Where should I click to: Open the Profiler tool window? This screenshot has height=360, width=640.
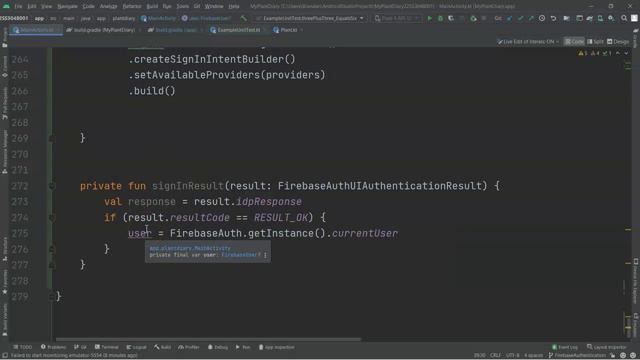click(189, 347)
